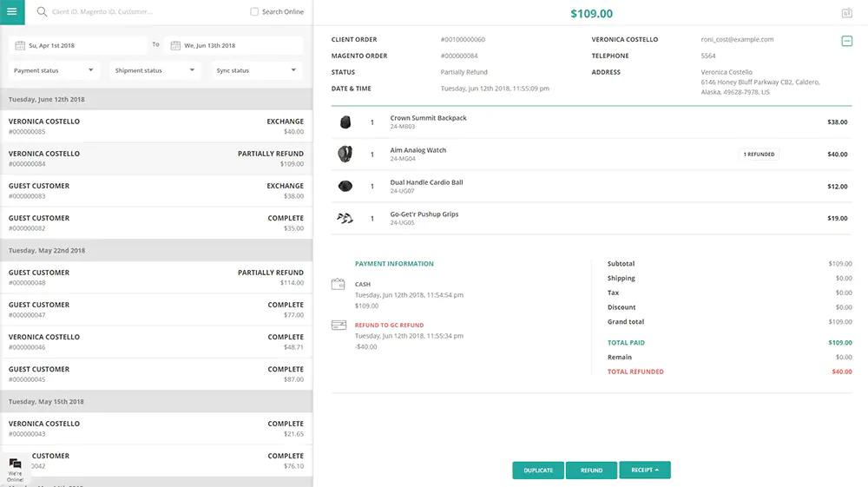This screenshot has width=868, height=487.
Task: Select Guest Customer order #000000082
Action: coord(156,223)
